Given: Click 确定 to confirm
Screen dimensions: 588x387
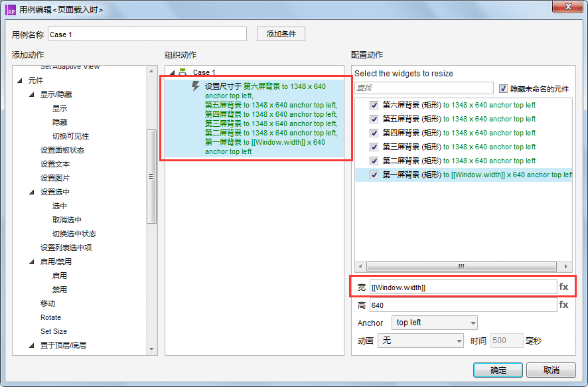Looking at the screenshot, I should point(498,370).
